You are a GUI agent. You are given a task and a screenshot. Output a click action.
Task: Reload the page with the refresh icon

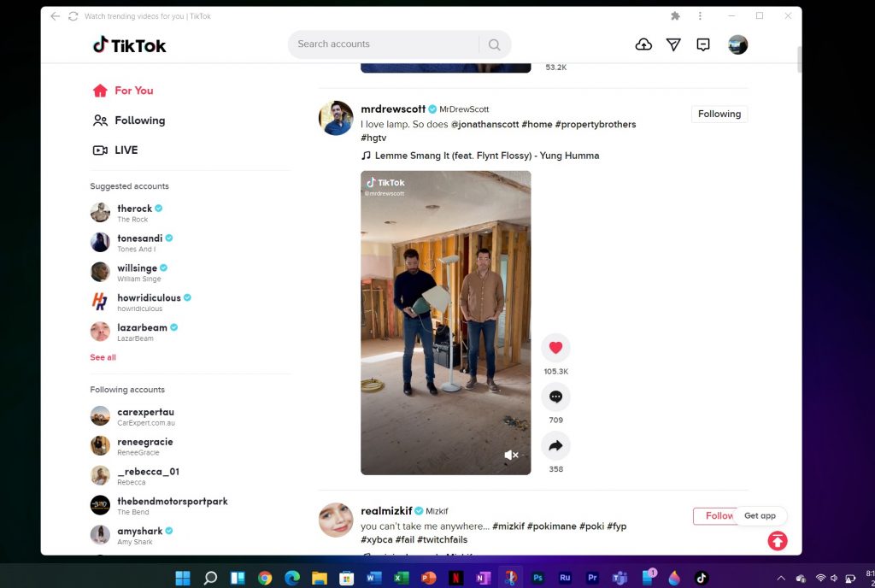coord(73,16)
